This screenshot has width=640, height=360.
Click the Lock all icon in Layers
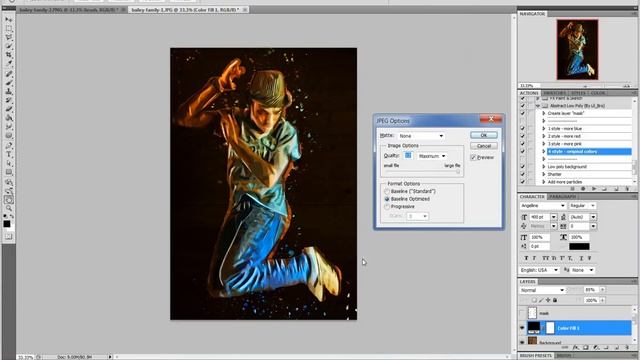point(555,300)
